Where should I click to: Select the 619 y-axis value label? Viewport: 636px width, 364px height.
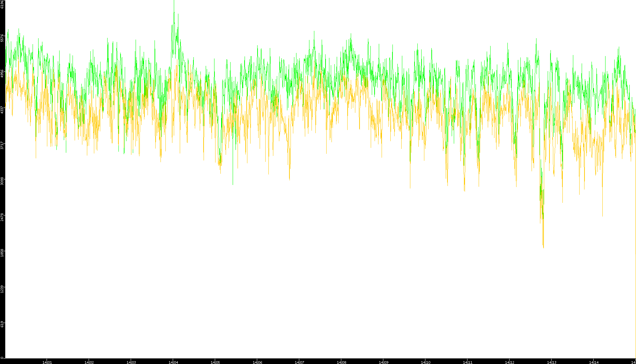[x=2, y=324]
